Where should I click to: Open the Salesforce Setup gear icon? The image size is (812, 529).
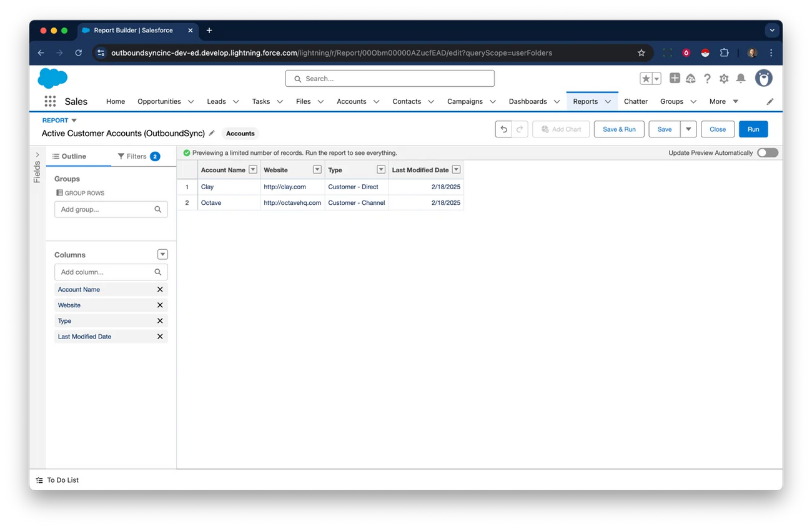[723, 78]
